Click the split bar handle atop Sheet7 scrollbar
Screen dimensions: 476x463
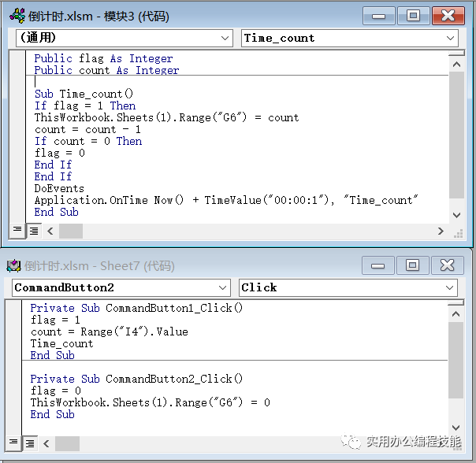456,303
